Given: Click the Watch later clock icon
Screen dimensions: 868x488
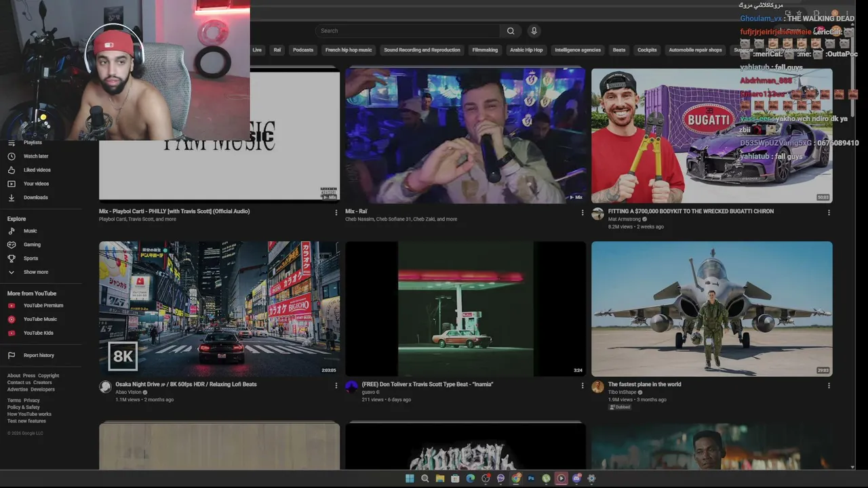Looking at the screenshot, I should pyautogui.click(x=12, y=156).
